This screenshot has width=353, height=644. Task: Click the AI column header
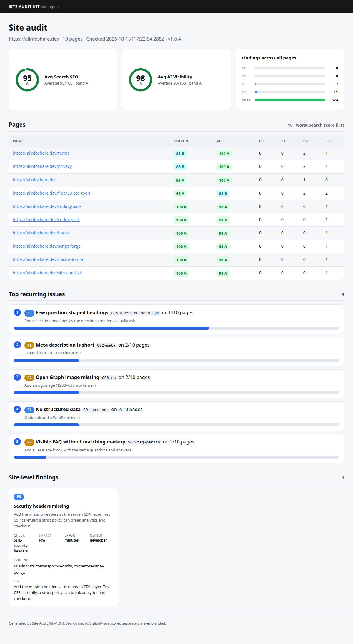(218, 141)
